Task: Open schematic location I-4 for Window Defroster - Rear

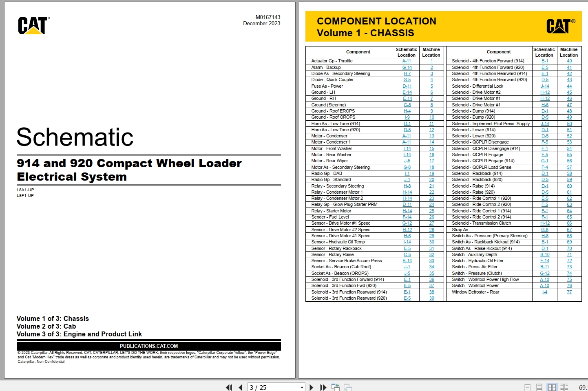Action: pos(545,292)
